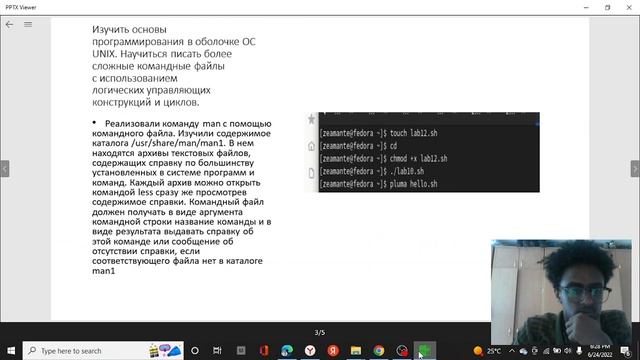Click the slide heading starting 'Изучить основы'
Viewport: 640px width, 360px height.
click(174, 66)
